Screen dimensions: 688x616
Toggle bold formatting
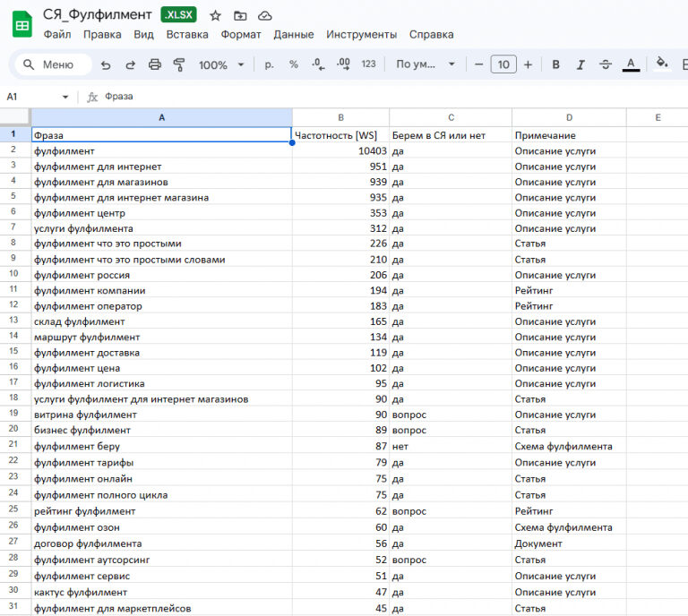click(x=555, y=64)
